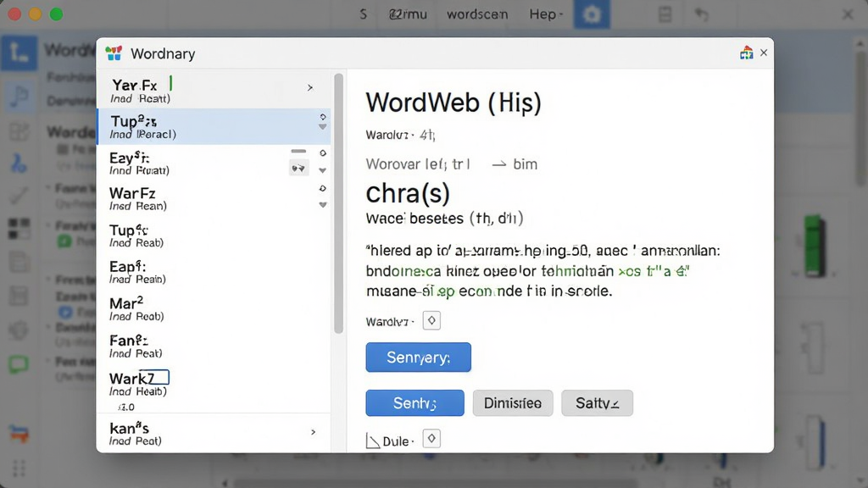Click the 'bim' text after the arrow
Viewport: 868px width, 488px height.
click(526, 164)
